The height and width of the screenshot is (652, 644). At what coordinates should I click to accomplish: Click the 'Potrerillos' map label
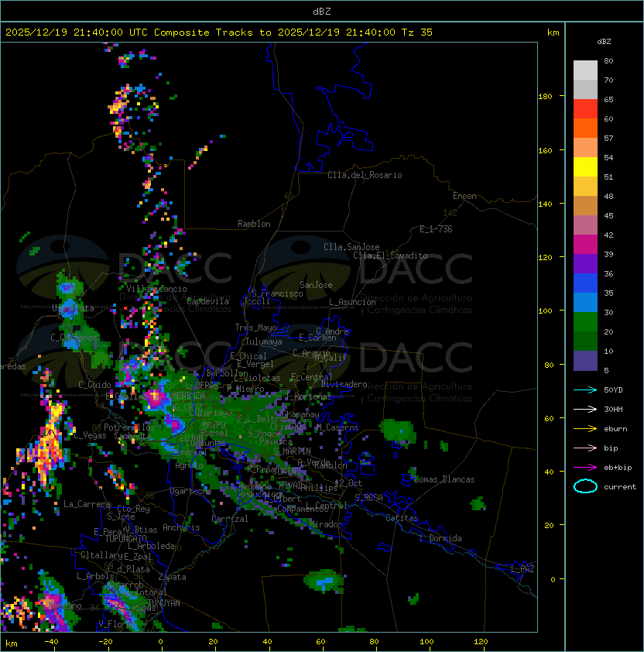129,427
